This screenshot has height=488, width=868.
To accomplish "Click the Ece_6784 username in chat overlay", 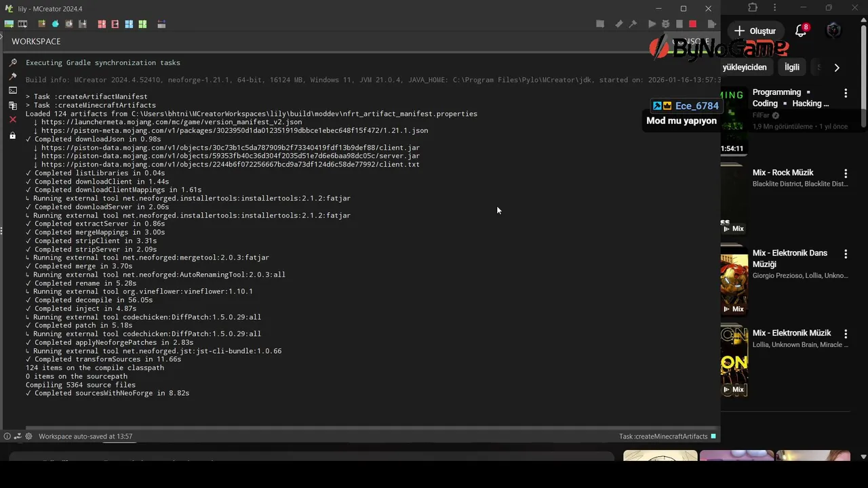I will coord(696,106).
